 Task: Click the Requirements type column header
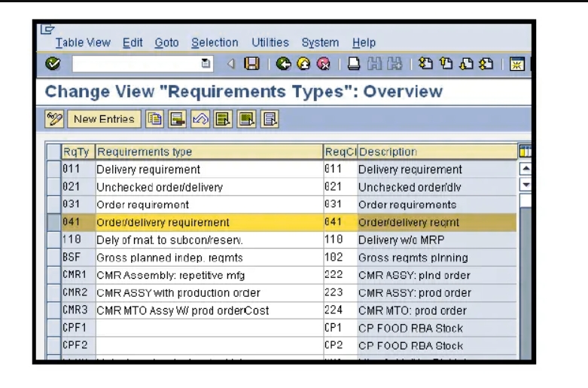[209, 151]
